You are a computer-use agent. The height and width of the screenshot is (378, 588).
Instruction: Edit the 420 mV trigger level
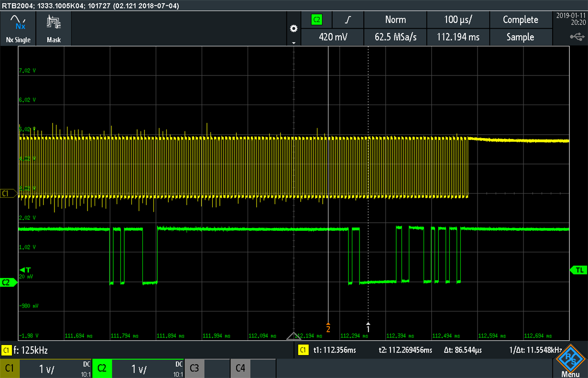click(x=333, y=37)
